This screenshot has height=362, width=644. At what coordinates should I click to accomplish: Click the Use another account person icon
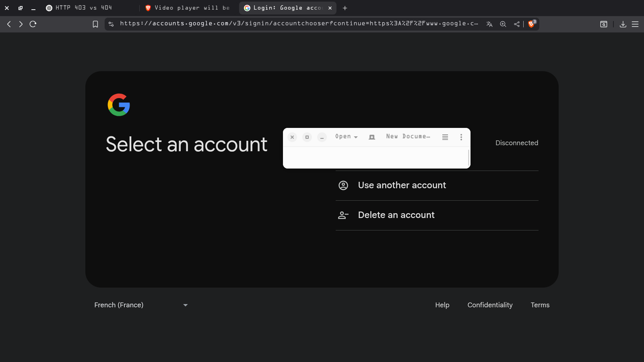343,185
